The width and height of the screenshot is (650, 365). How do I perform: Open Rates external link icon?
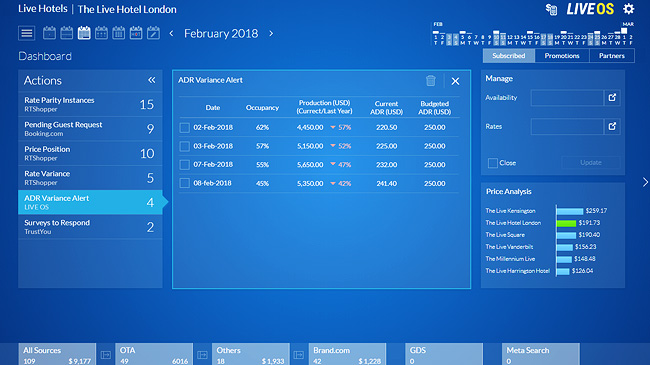pyautogui.click(x=612, y=126)
